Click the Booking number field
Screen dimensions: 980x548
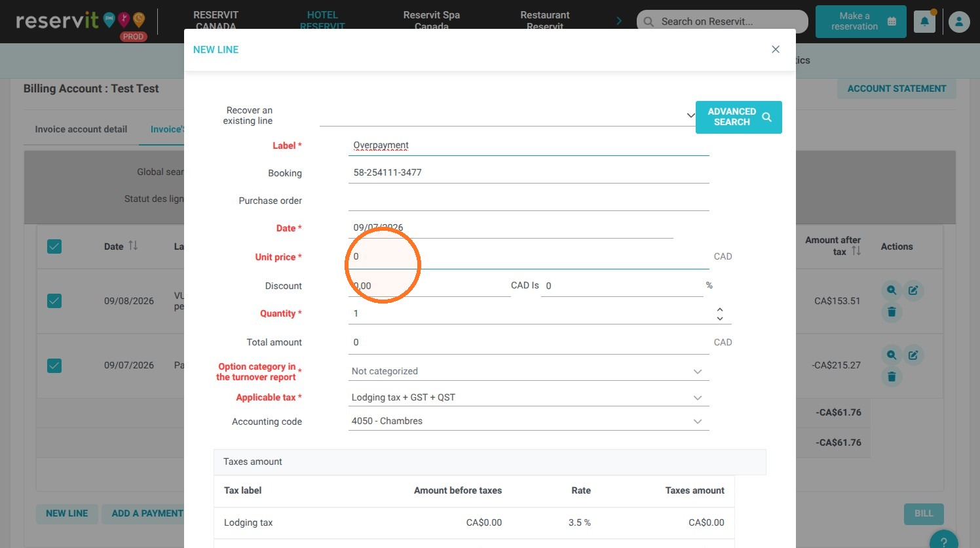(x=529, y=173)
